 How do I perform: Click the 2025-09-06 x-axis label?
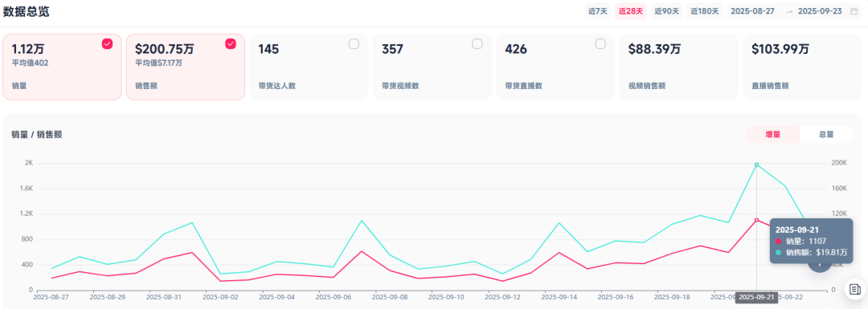334,297
